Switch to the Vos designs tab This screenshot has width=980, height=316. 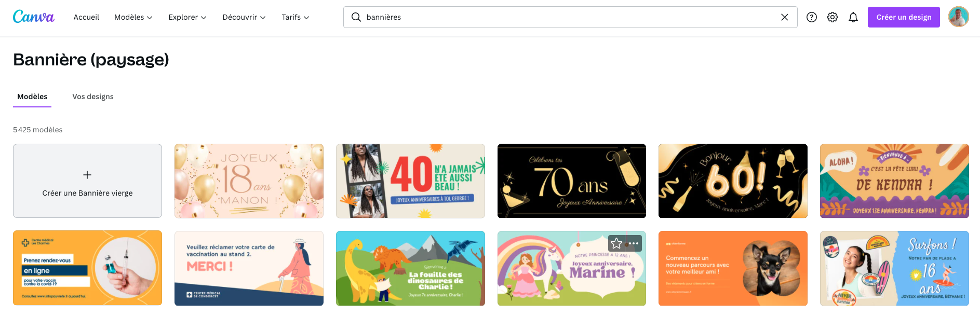pyautogui.click(x=93, y=97)
